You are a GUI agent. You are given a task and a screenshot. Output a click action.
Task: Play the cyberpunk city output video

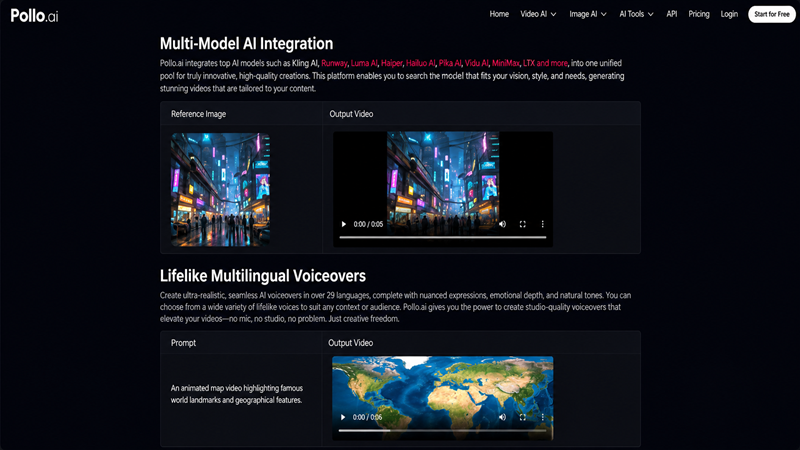click(343, 224)
